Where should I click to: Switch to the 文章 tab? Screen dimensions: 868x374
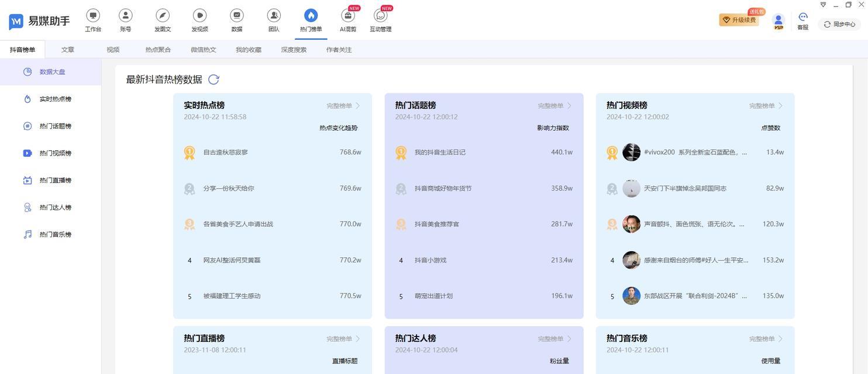pos(68,50)
